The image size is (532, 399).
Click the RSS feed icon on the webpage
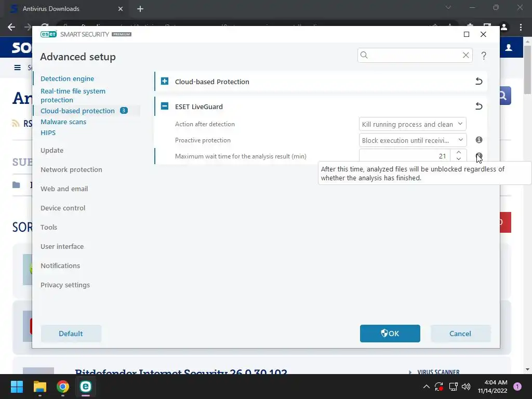pyautogui.click(x=16, y=123)
